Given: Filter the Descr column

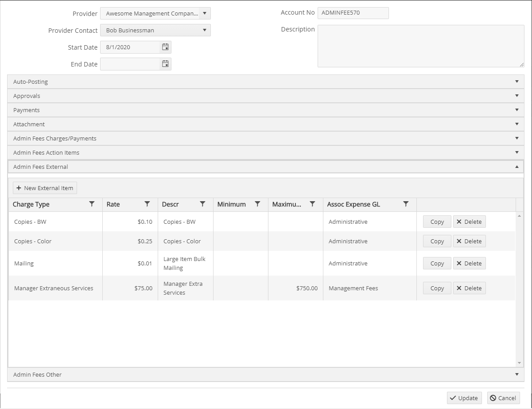Looking at the screenshot, I should (202, 204).
